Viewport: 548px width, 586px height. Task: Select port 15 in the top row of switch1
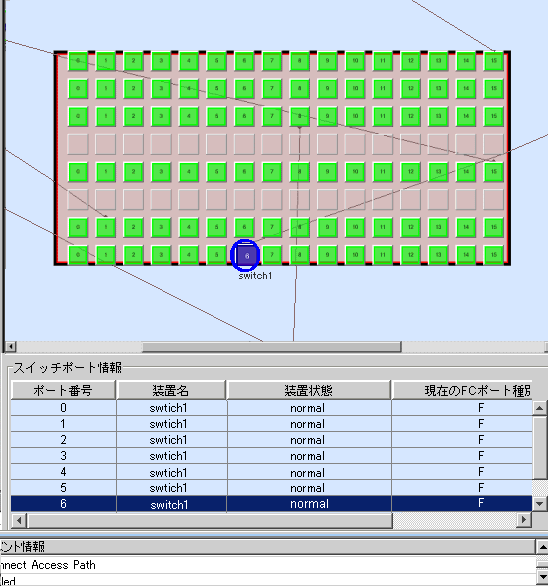[493, 61]
